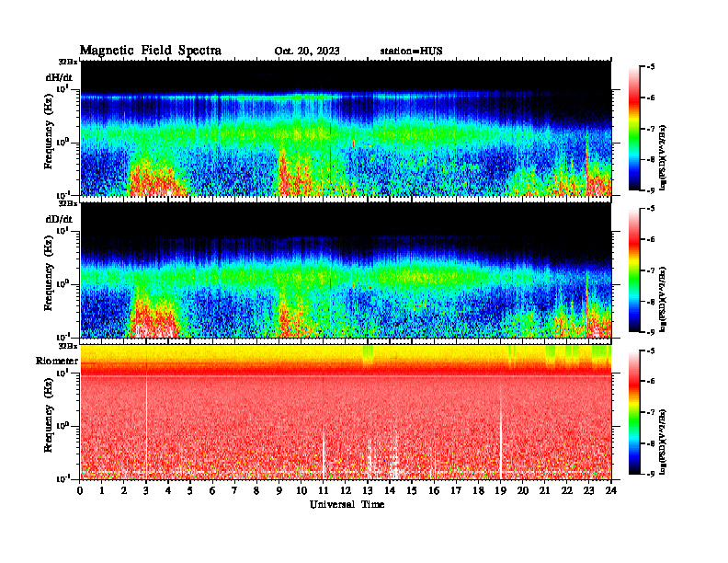Click hour tick label "4" on time axis
This screenshot has width=728, height=563.
coord(168,491)
